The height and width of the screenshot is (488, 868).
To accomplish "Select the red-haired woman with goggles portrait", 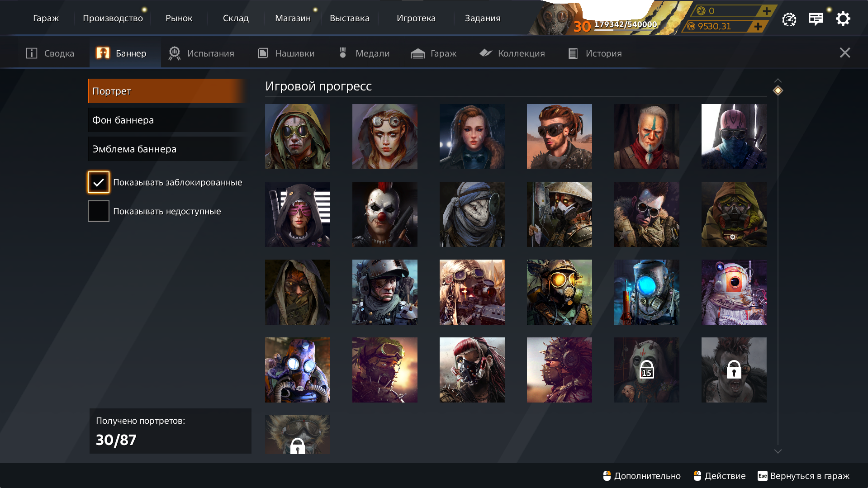I will (385, 137).
